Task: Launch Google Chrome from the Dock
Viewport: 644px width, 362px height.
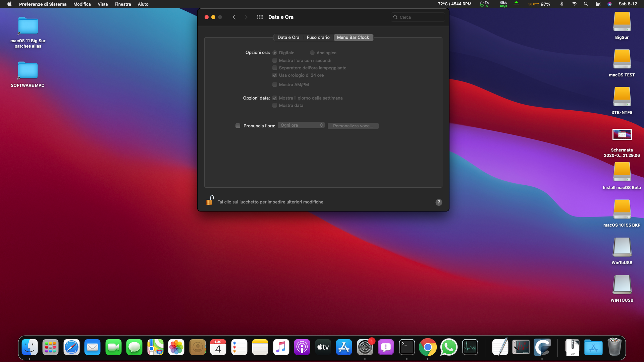Action: pos(428,347)
